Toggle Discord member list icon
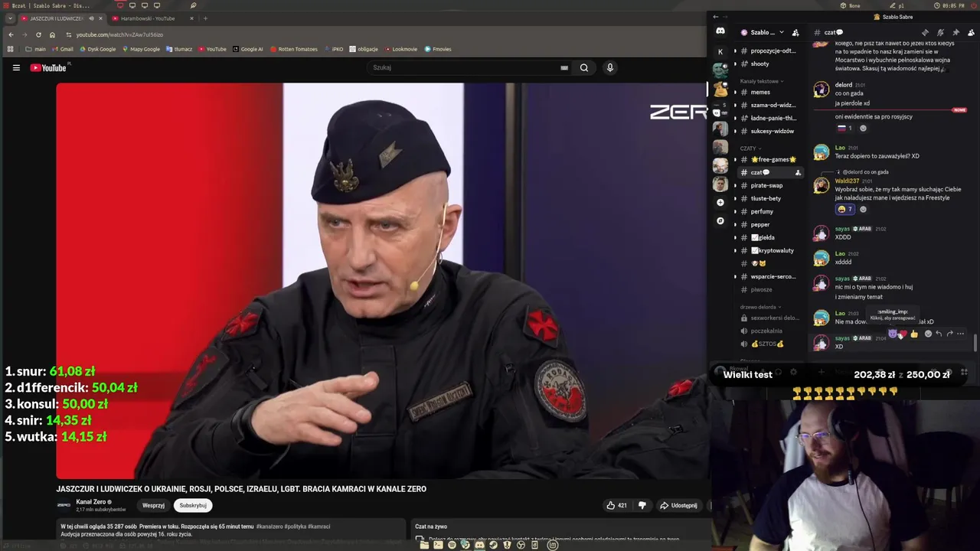980x551 pixels. coord(971,32)
